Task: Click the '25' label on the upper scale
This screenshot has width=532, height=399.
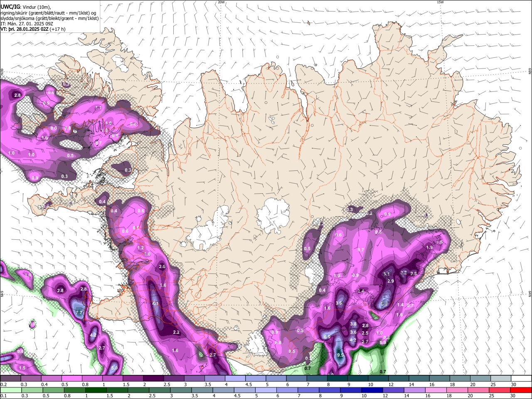Action: click(493, 384)
